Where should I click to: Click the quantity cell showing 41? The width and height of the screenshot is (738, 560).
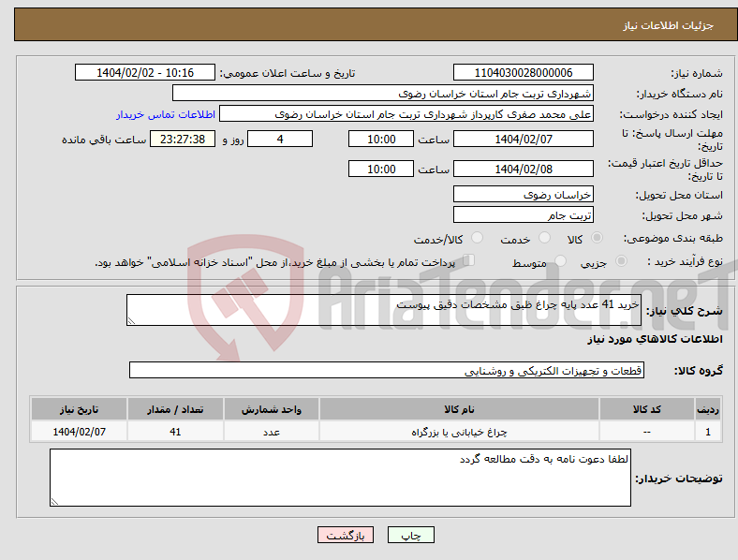point(175,432)
